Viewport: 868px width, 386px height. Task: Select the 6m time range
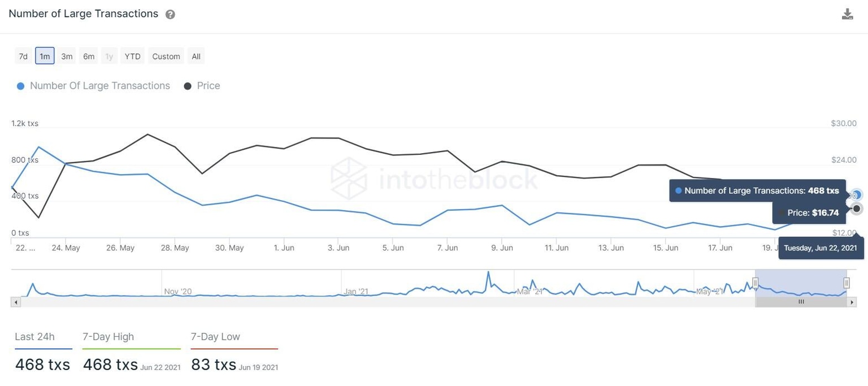[x=88, y=56]
